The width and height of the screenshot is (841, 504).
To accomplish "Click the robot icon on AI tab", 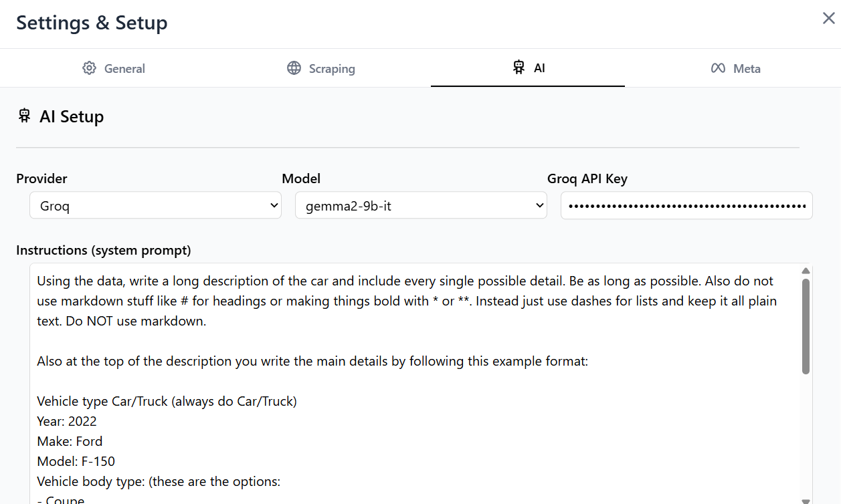I will [x=519, y=68].
